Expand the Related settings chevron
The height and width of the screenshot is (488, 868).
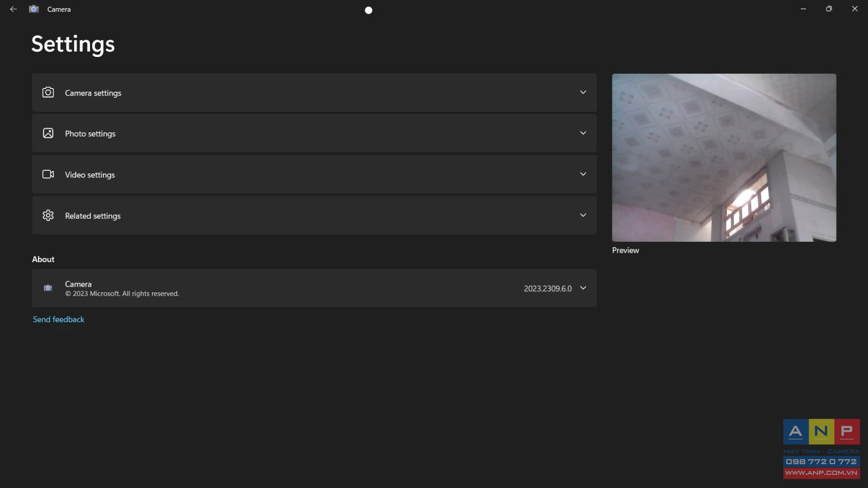(x=583, y=215)
